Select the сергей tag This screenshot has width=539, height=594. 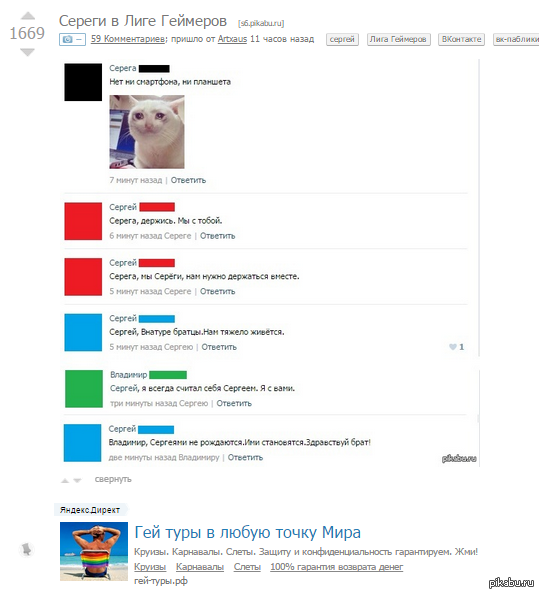coord(342,39)
